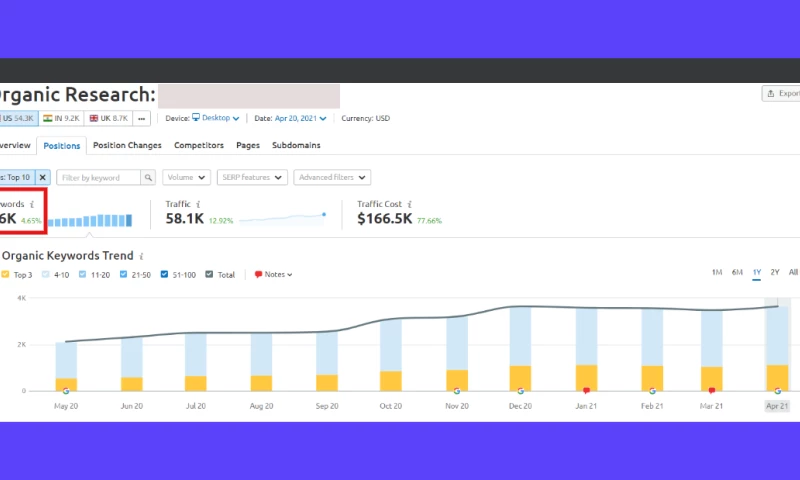Click the Currency: USD label
Viewport: 800px width, 480px height.
tap(365, 118)
